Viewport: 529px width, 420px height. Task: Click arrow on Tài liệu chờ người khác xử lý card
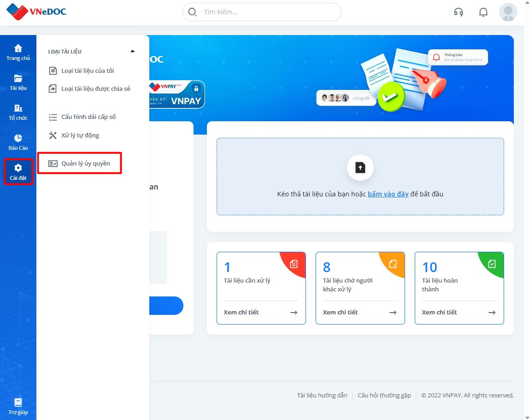pos(393,313)
